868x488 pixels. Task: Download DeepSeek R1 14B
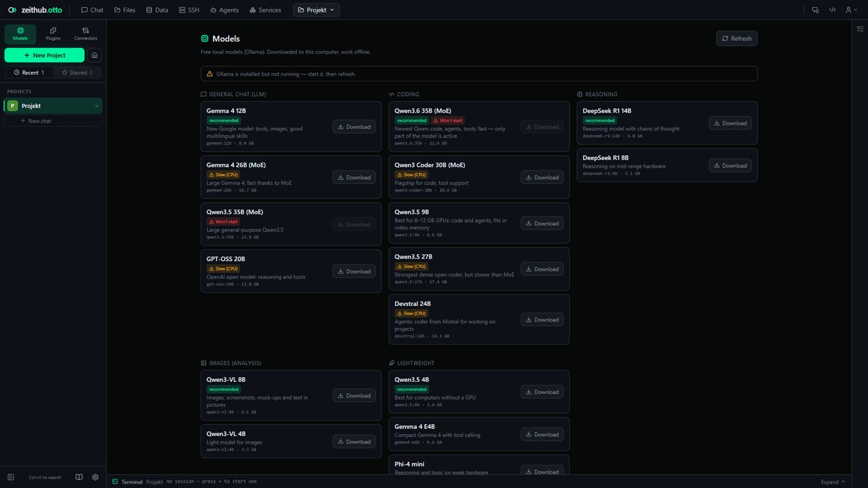coord(730,123)
